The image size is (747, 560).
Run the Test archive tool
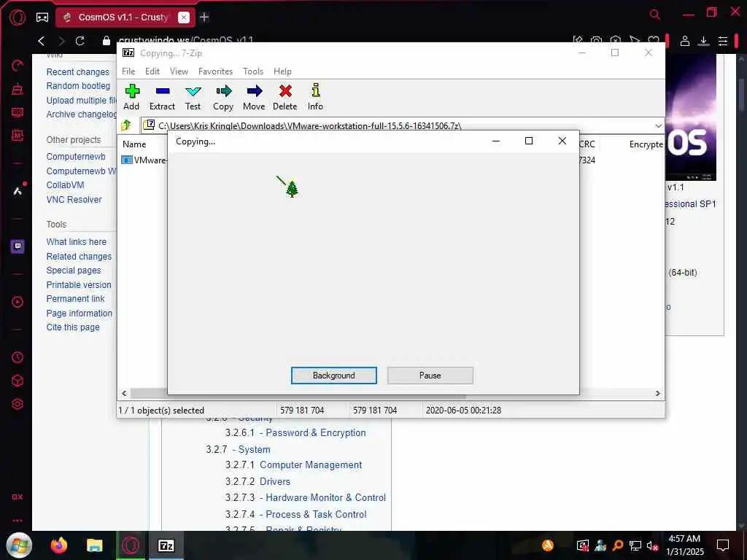[193, 97]
